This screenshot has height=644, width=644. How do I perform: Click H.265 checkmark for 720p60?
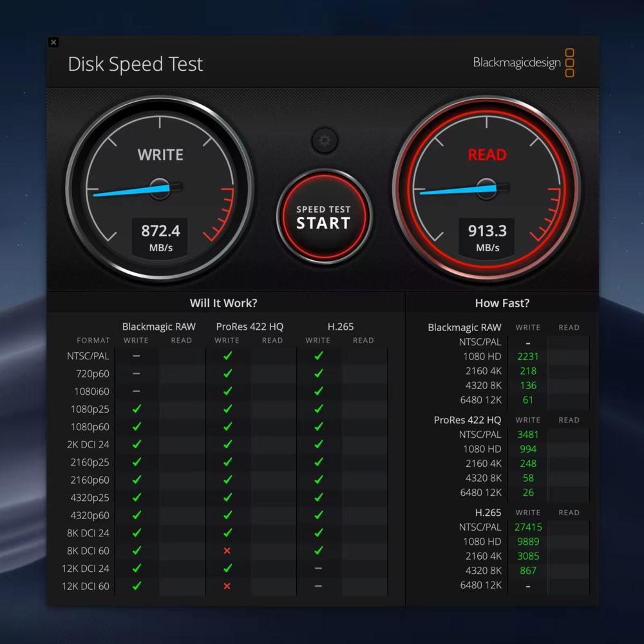[319, 374]
